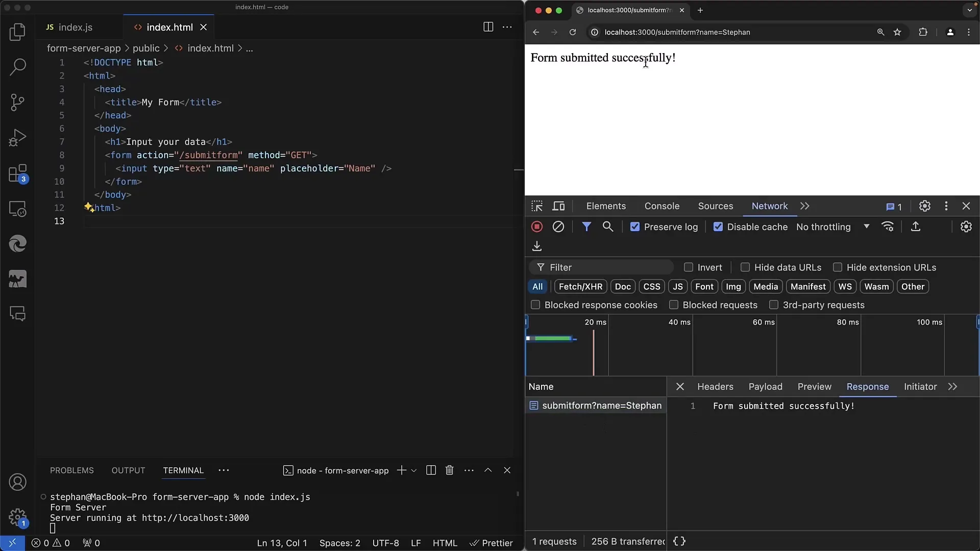Click the DevTools settings gear icon
Image resolution: width=980 pixels, height=551 pixels.
tap(925, 207)
